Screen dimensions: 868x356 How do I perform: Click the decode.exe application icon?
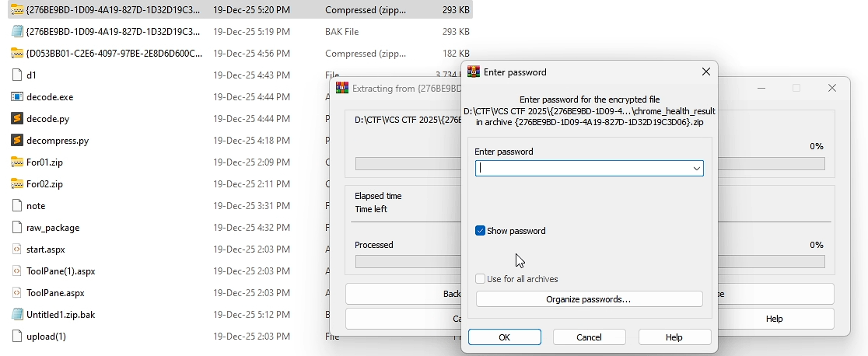(x=16, y=97)
